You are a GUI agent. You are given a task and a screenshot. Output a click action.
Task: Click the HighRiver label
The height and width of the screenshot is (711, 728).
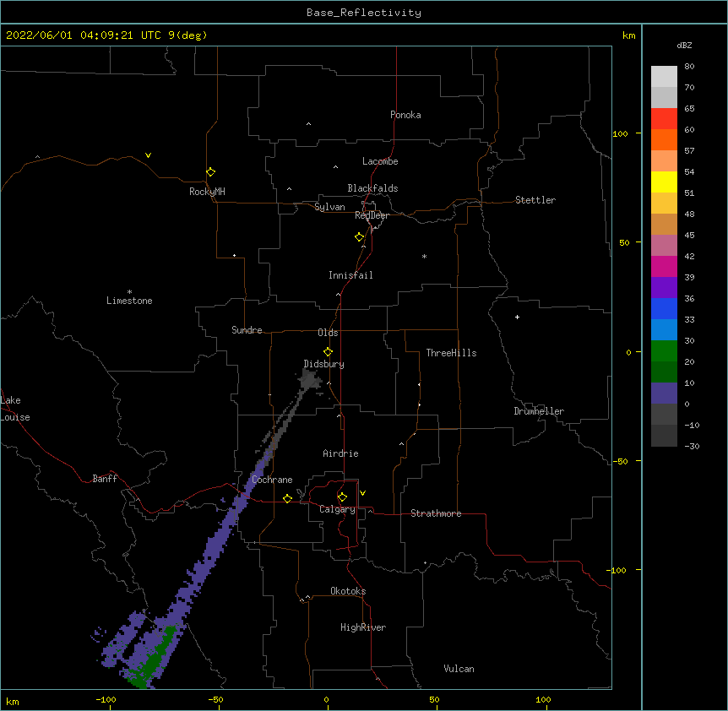coord(363,627)
